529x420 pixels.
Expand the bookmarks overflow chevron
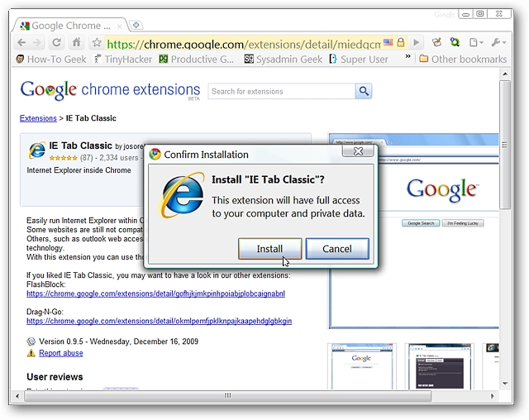point(407,59)
